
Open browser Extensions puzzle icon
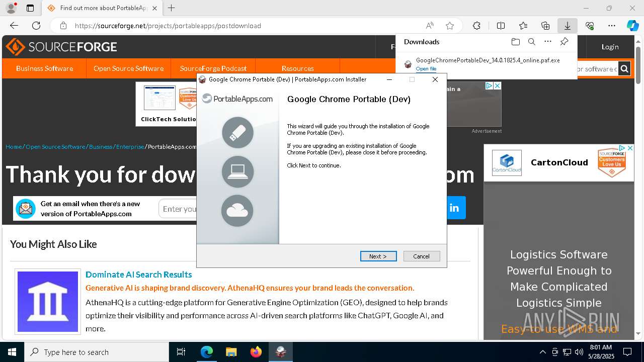coord(476,26)
